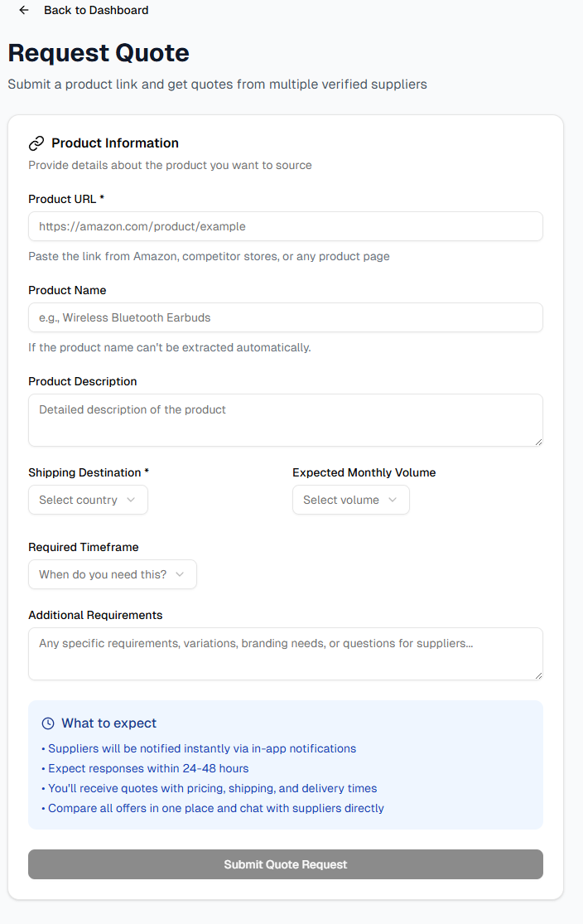Open the Required Timeframe dropdown
This screenshot has height=924, width=583.
click(113, 574)
